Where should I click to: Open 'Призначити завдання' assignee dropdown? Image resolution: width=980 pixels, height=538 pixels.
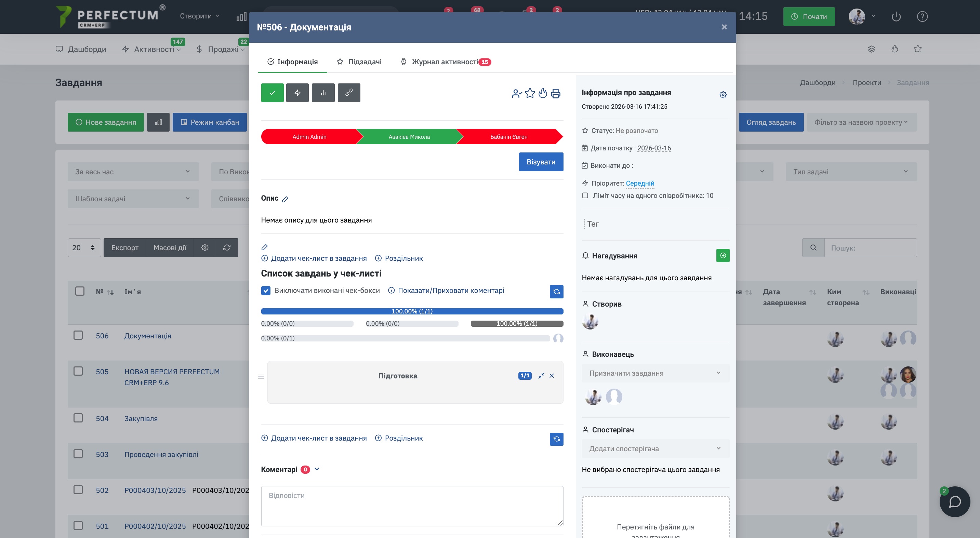(x=655, y=373)
